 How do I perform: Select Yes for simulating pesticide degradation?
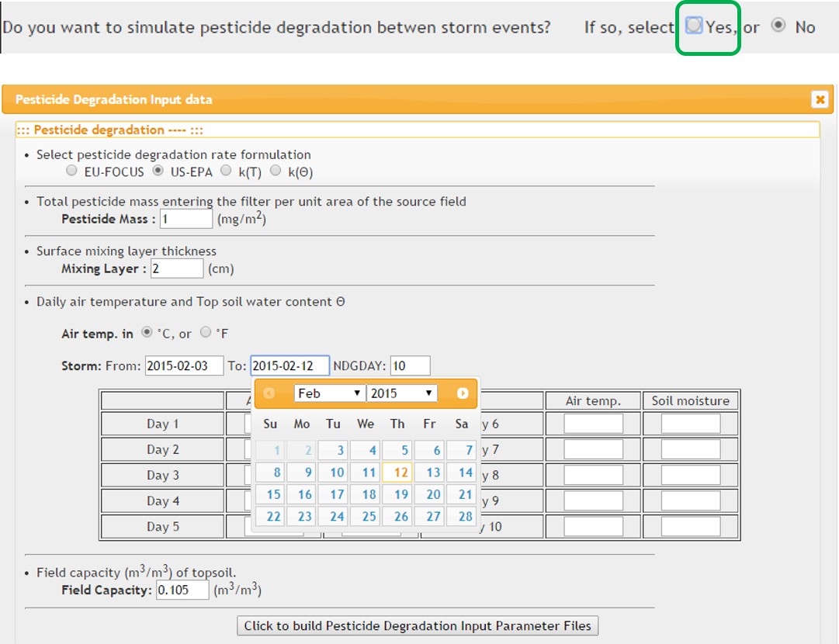693,25
